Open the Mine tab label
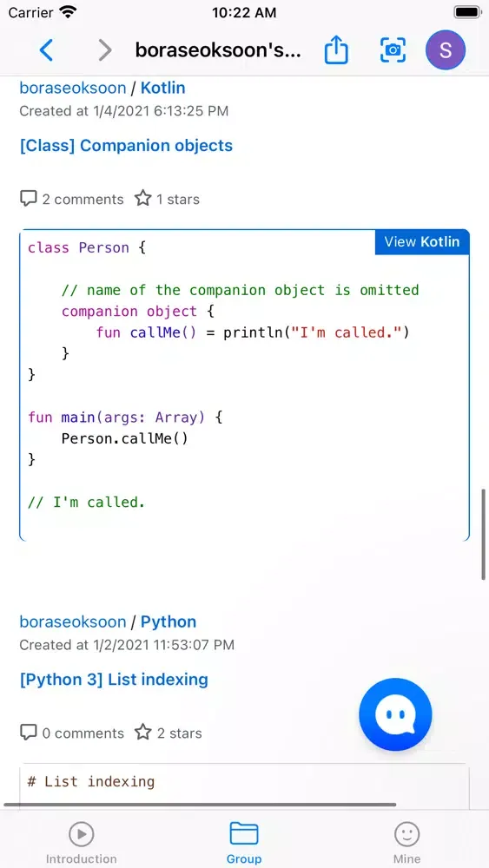 (x=407, y=858)
